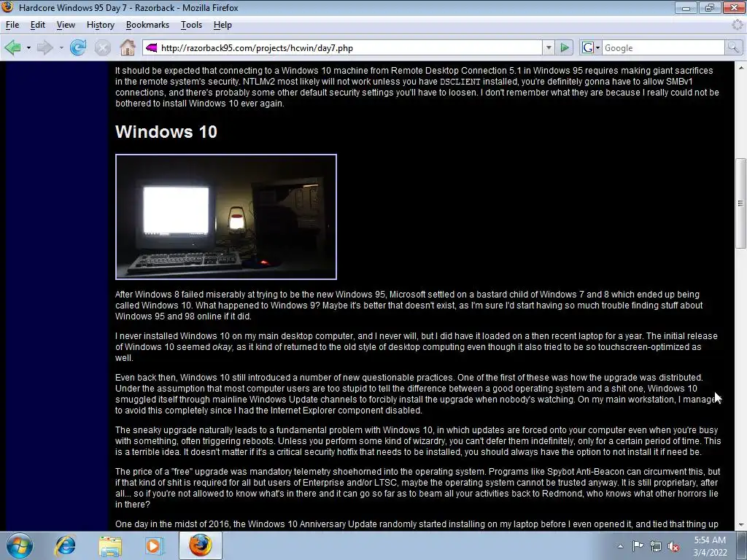Click the scrollbar down arrow

coord(741,525)
